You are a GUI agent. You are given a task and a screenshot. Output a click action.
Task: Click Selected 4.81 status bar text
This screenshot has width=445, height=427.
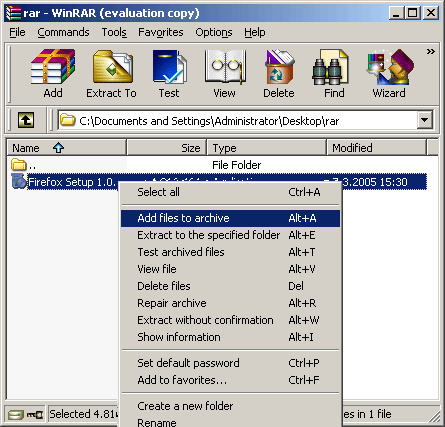[x=83, y=414]
